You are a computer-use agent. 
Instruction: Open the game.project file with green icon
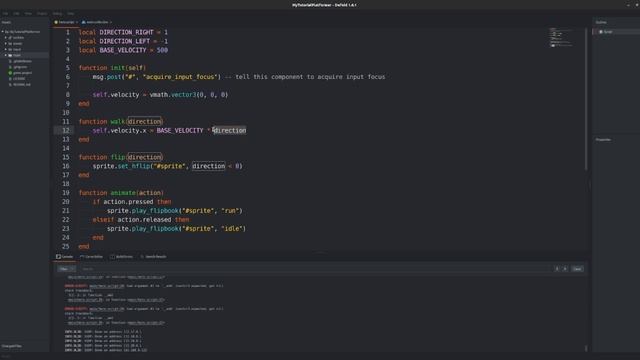[22, 73]
